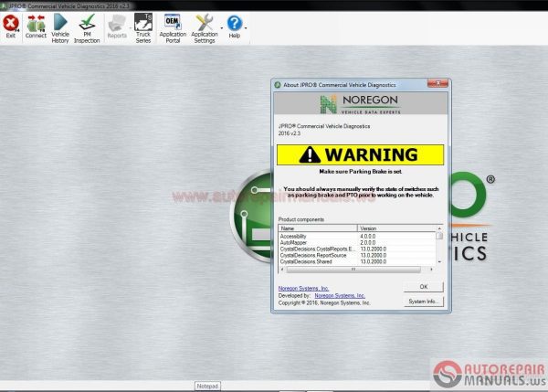Open PM Inspection tool
This screenshot has width=548, height=392.
(x=87, y=28)
